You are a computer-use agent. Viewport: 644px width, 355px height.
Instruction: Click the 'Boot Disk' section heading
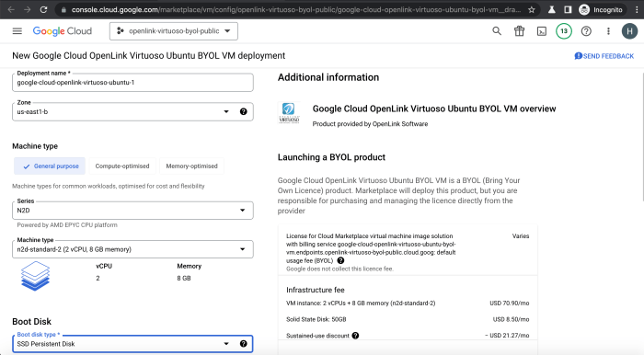coord(31,321)
